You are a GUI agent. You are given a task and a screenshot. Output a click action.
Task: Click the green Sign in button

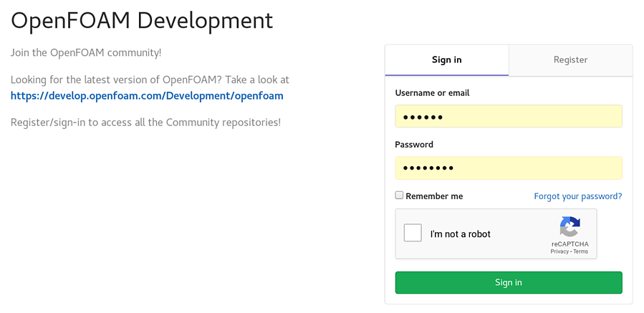click(509, 283)
